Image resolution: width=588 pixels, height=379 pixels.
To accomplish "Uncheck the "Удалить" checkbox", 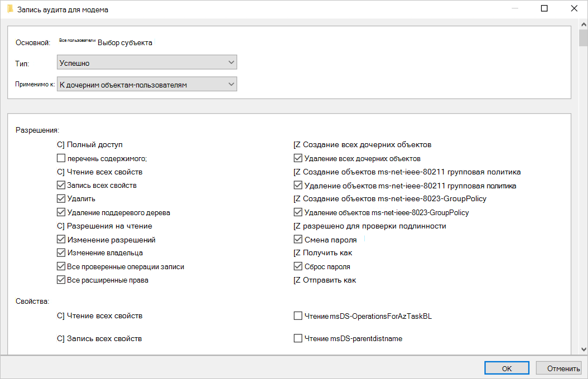I will (x=61, y=198).
